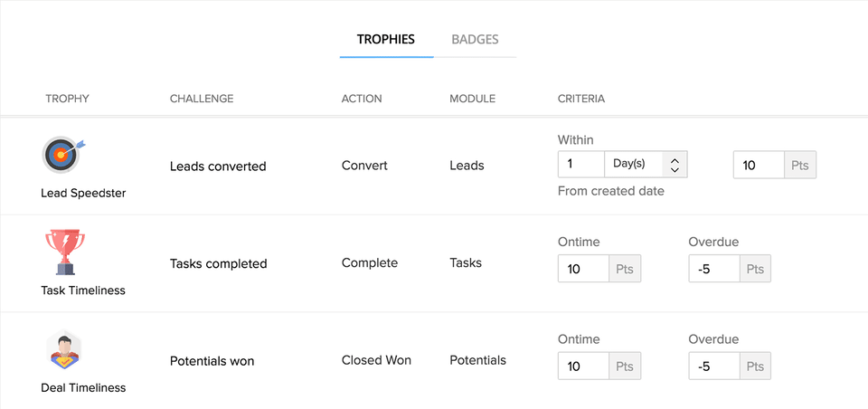Switch to the Badges tab
Viewport: 868px width, 409px height.
pyautogui.click(x=475, y=40)
